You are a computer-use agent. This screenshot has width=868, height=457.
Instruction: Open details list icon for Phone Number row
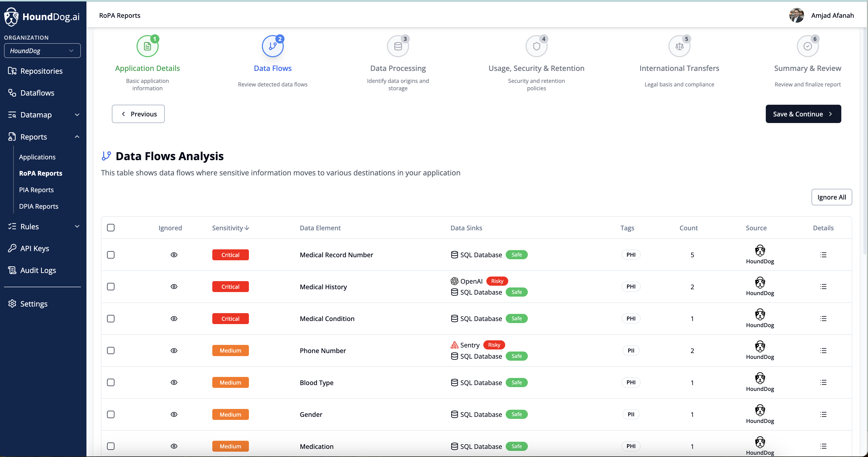[823, 351]
